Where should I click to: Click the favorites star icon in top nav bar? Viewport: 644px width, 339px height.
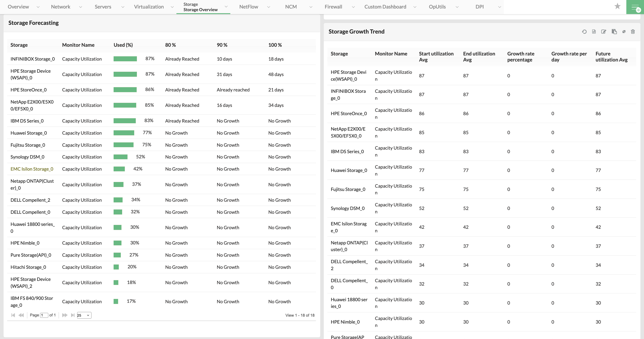click(x=618, y=6)
